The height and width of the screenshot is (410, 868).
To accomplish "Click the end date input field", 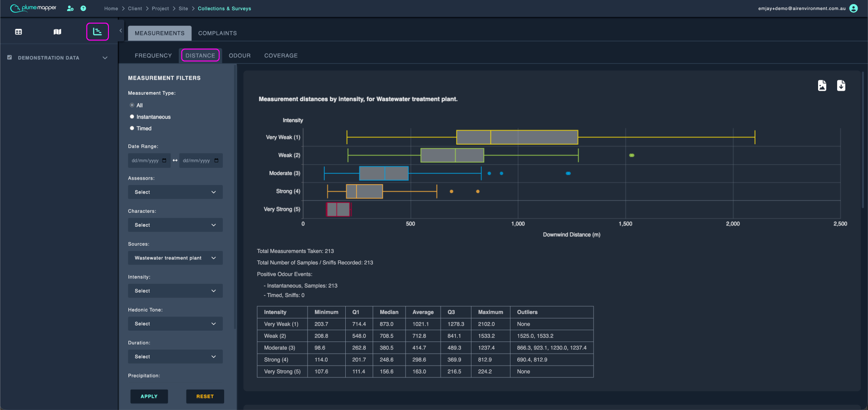I will [201, 161].
